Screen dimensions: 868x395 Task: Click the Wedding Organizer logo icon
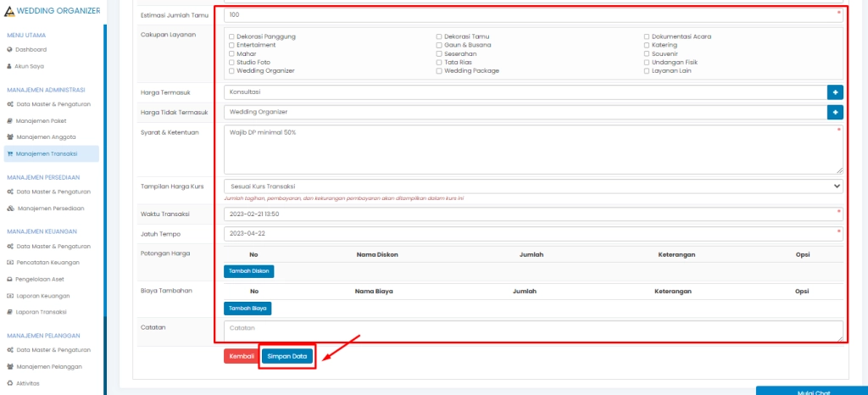click(x=9, y=10)
